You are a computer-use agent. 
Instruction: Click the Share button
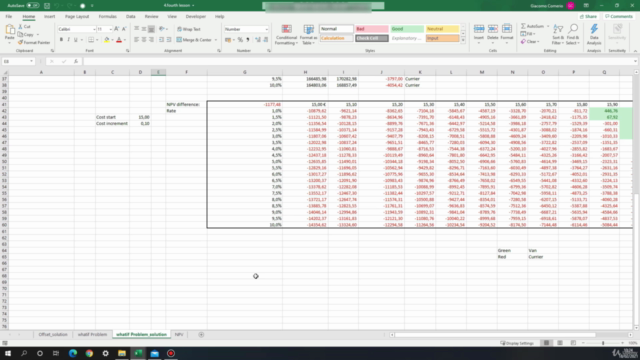(588, 17)
